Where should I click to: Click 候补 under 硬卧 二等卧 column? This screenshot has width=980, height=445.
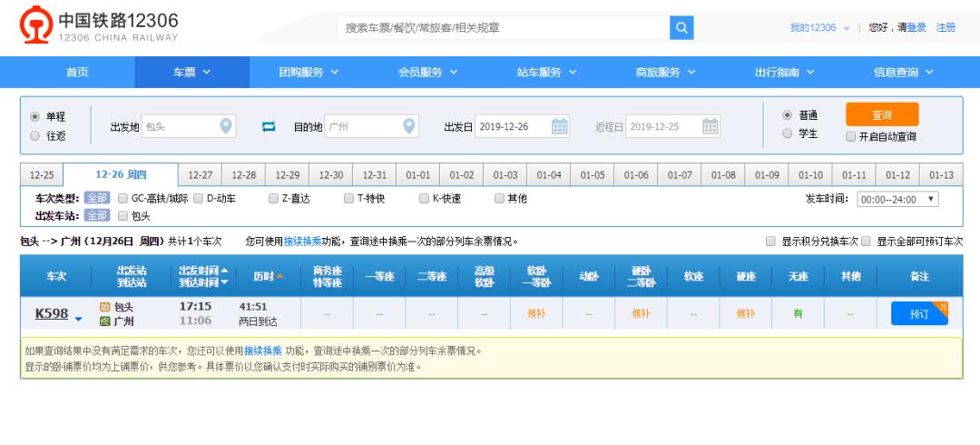pyautogui.click(x=642, y=313)
